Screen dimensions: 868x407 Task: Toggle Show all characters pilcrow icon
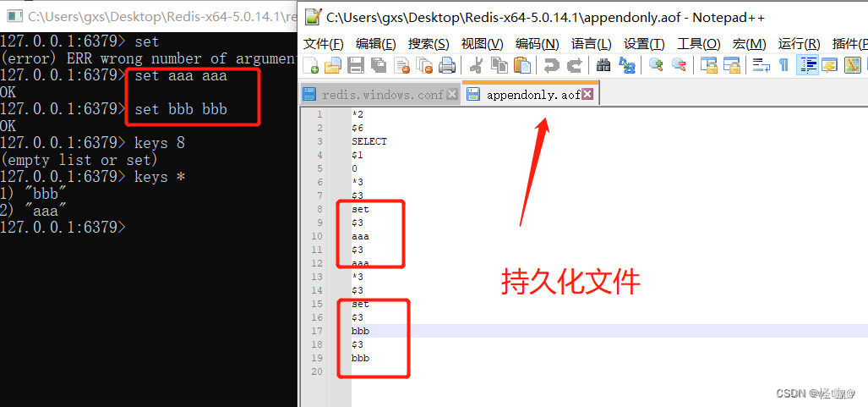coord(783,65)
